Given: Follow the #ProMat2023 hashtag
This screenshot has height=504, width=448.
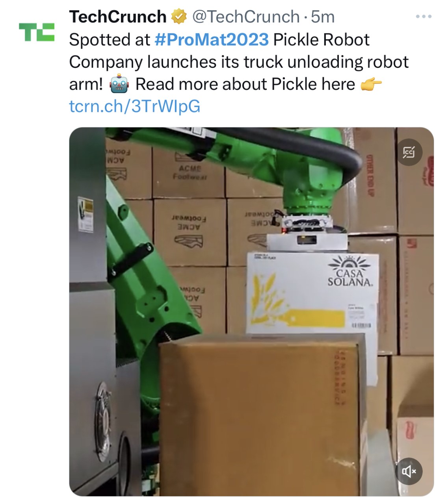Looking at the screenshot, I should [212, 40].
